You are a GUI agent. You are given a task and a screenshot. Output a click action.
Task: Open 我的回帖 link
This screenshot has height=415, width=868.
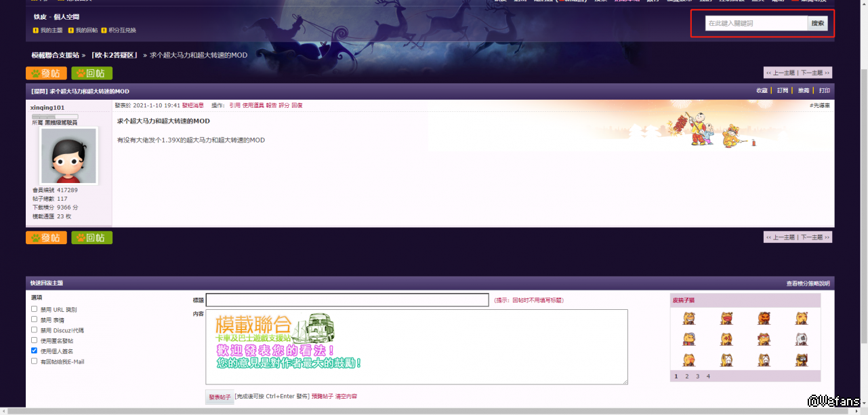(x=86, y=31)
